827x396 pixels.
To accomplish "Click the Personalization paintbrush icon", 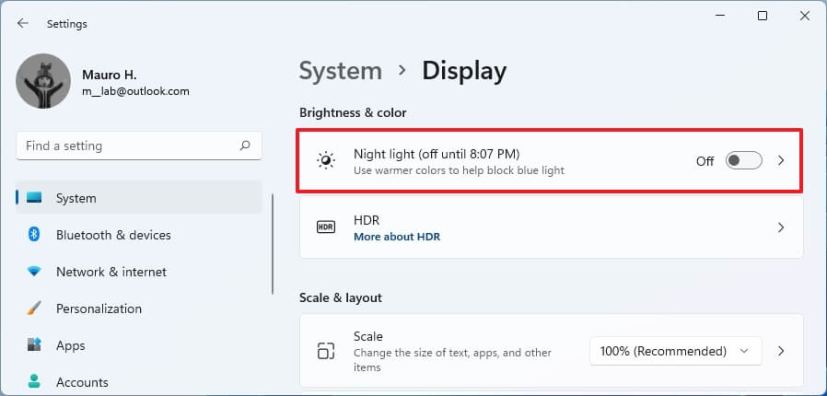I will pyautogui.click(x=34, y=308).
